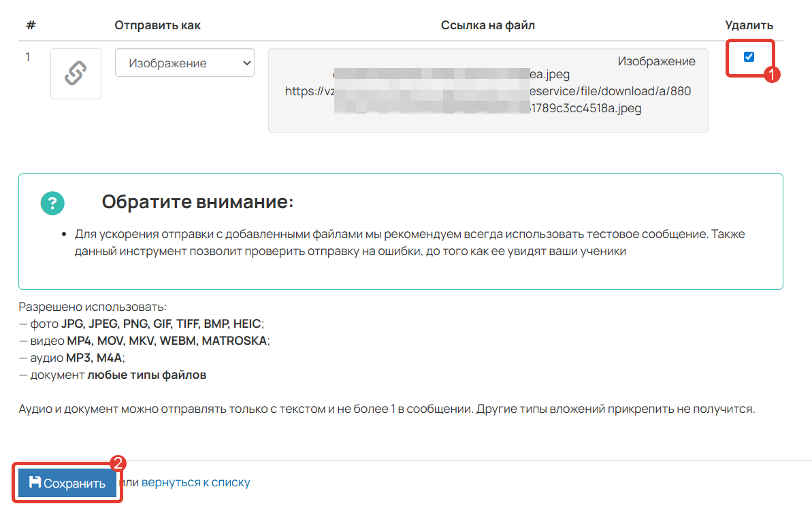Click the Отправить как column header
Image resolution: width=812 pixels, height=506 pixels.
[157, 25]
